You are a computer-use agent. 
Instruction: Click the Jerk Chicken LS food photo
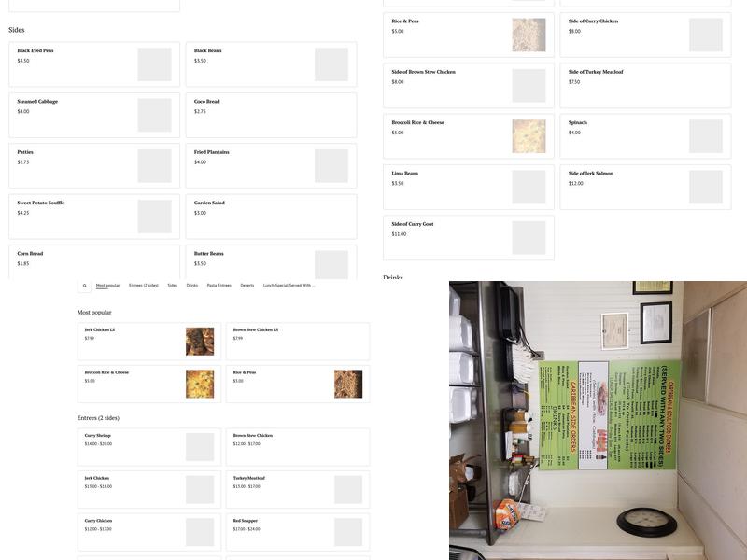200,342
